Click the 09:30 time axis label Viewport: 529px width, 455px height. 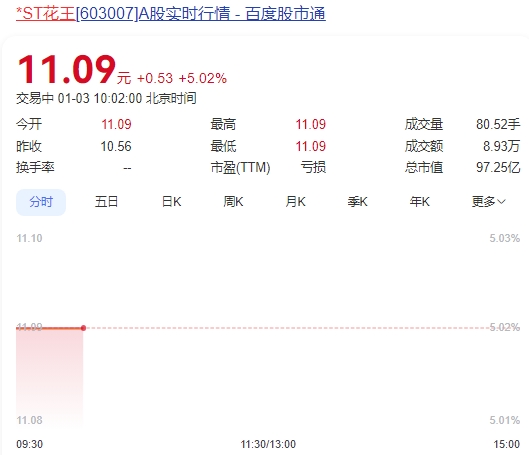coord(30,444)
